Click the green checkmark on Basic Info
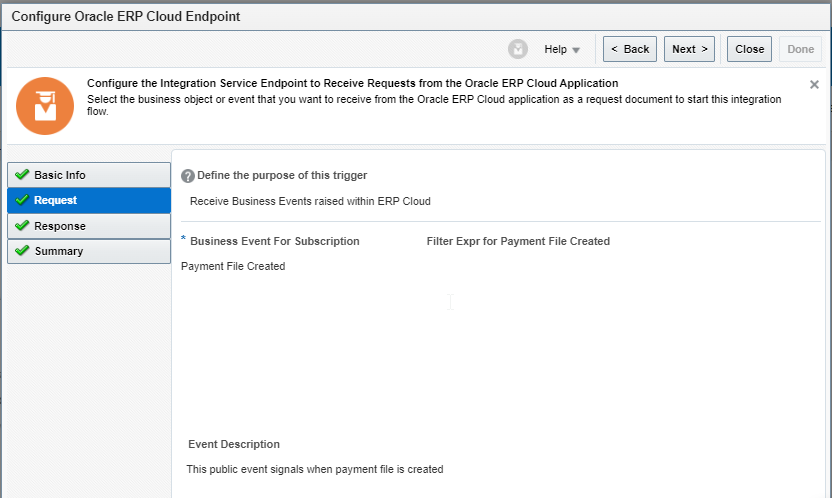The height and width of the screenshot is (498, 832). [x=22, y=174]
